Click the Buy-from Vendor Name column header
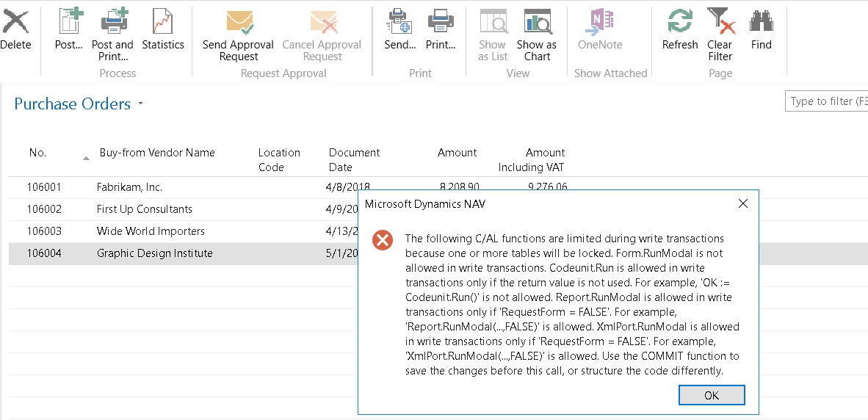 [157, 153]
